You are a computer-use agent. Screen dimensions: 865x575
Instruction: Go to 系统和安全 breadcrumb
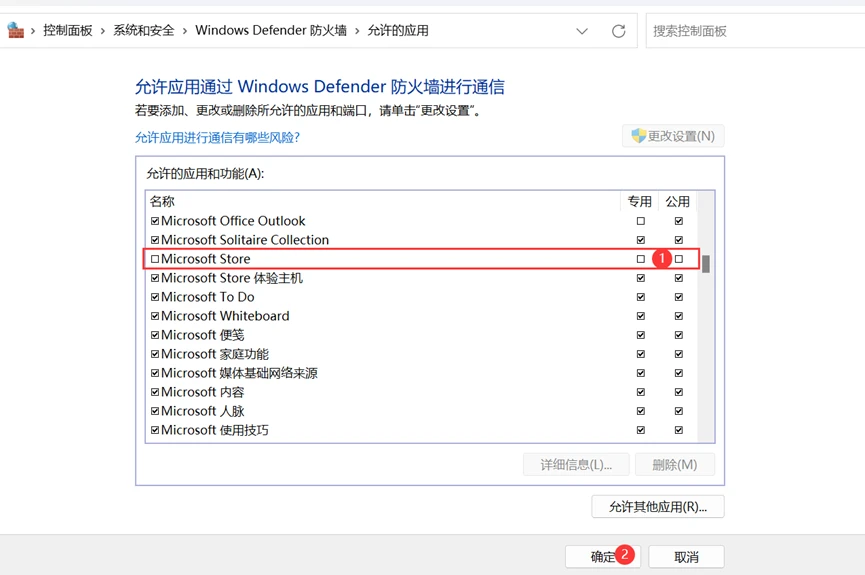point(143,30)
